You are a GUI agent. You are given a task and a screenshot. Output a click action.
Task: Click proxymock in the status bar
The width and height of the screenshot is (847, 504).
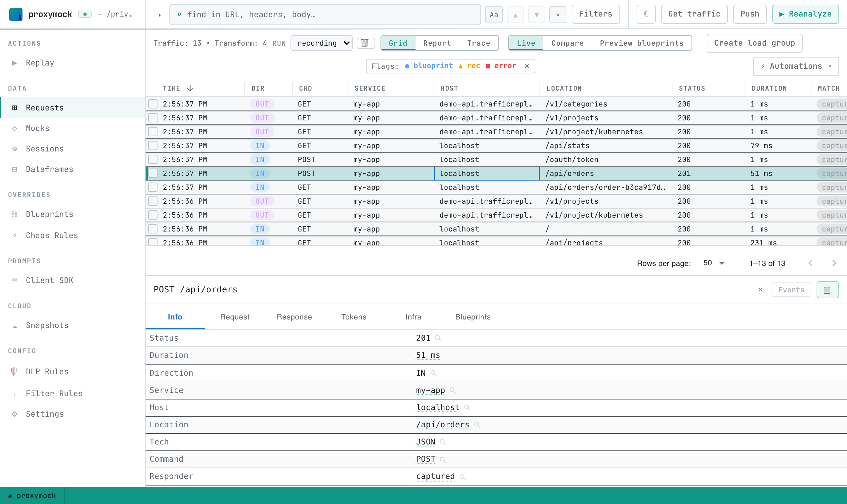(32, 495)
